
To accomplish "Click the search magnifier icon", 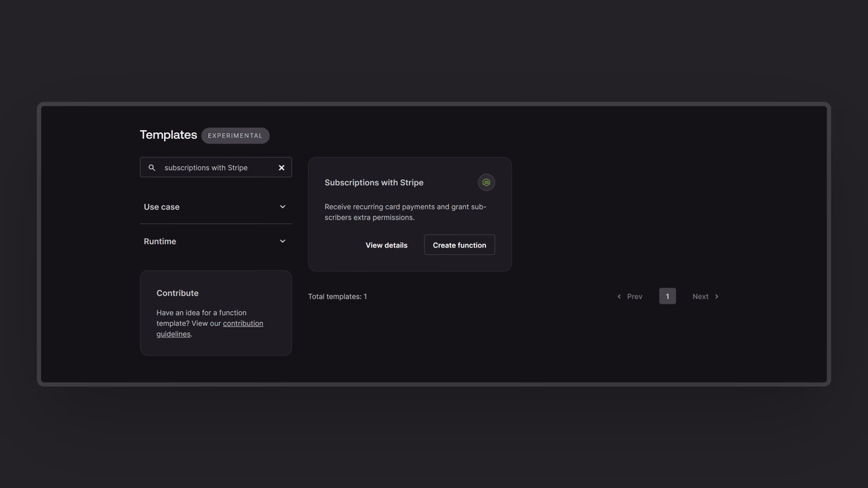I will pos(152,168).
